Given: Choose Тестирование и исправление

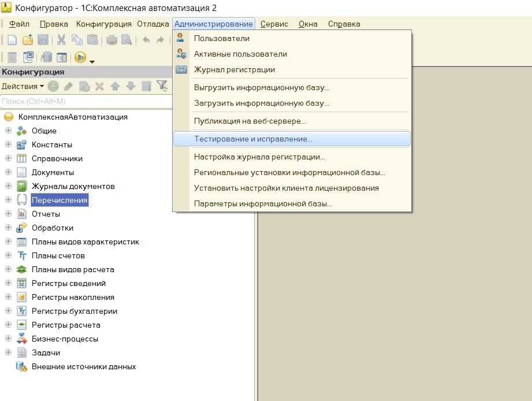Looking at the screenshot, I should click(x=292, y=139).
